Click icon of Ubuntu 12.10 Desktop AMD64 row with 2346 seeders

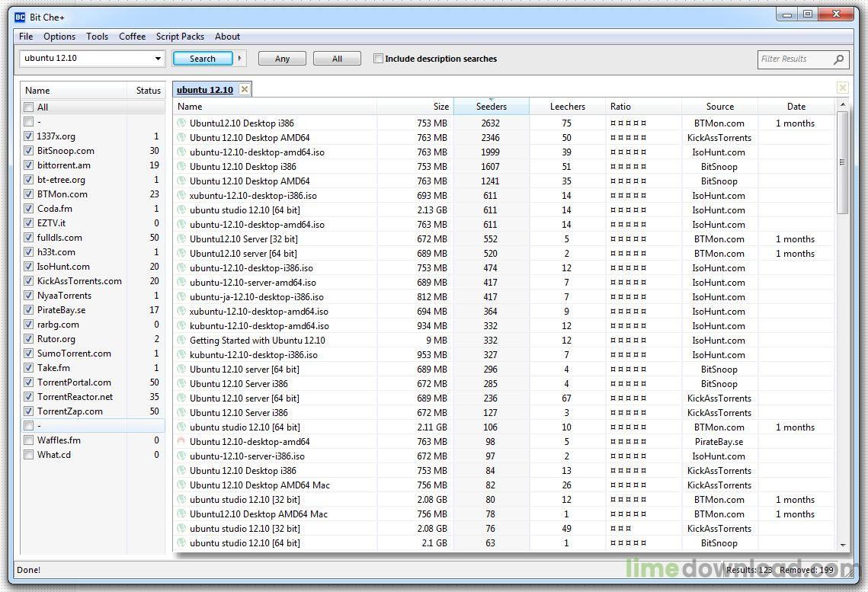(181, 138)
